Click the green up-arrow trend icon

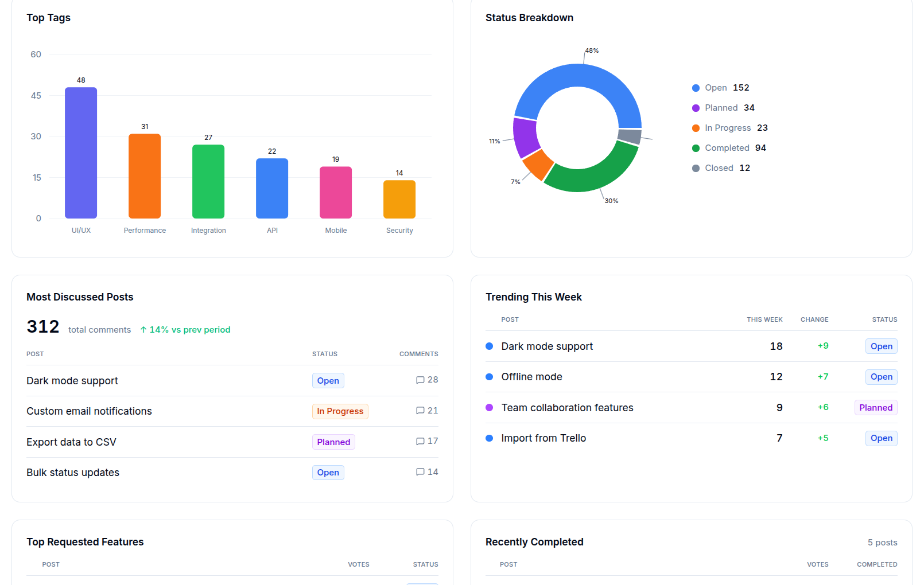tap(143, 330)
